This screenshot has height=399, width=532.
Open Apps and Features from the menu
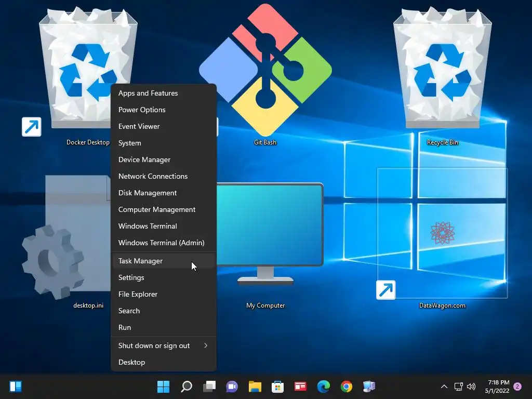164,93
